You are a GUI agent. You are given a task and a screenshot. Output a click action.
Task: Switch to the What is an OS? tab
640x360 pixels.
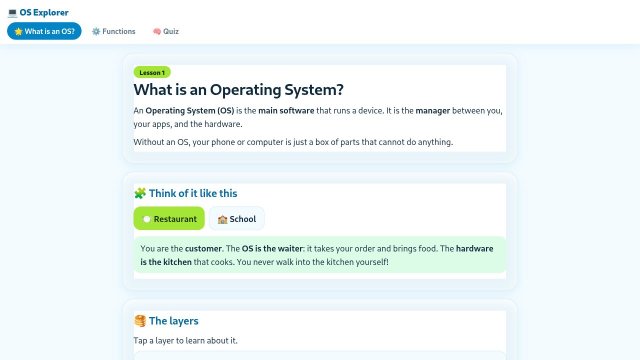(x=44, y=31)
